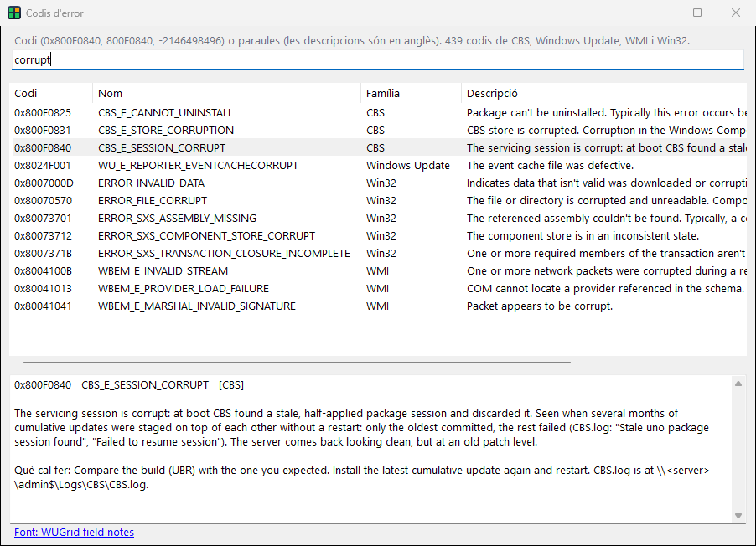Select the ERROR_SXS_ASSEMBLY_MISSING entry
This screenshot has width=756, height=546.
177,219
